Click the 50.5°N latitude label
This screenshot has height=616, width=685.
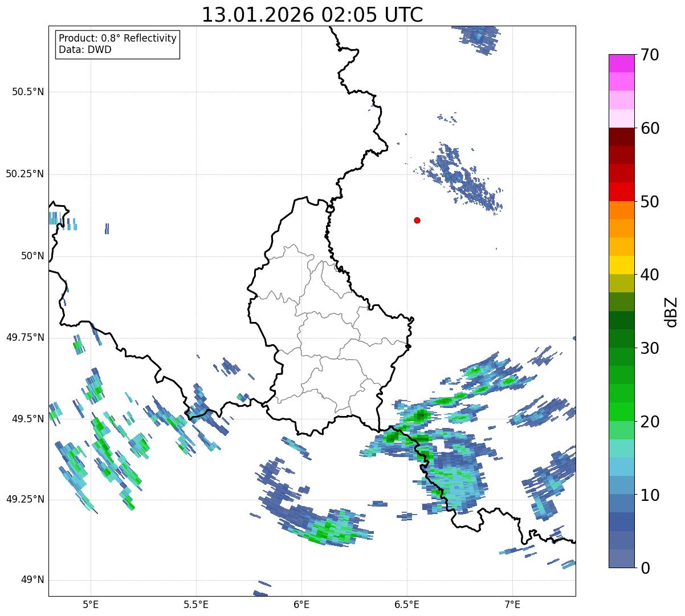coord(28,92)
